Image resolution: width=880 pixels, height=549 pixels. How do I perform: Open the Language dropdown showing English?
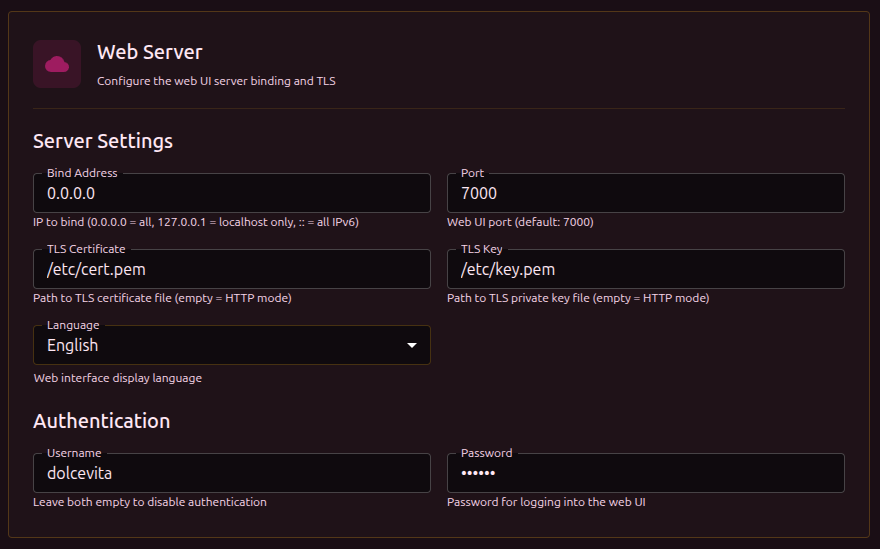point(220,345)
